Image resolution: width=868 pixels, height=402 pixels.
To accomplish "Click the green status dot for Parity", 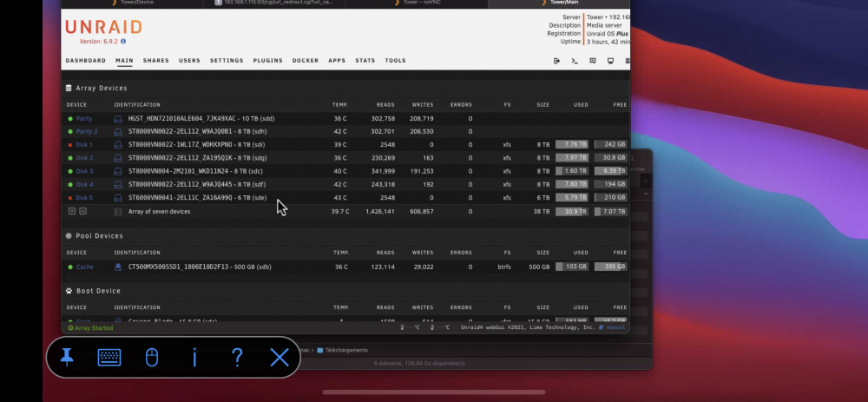I will click(70, 118).
